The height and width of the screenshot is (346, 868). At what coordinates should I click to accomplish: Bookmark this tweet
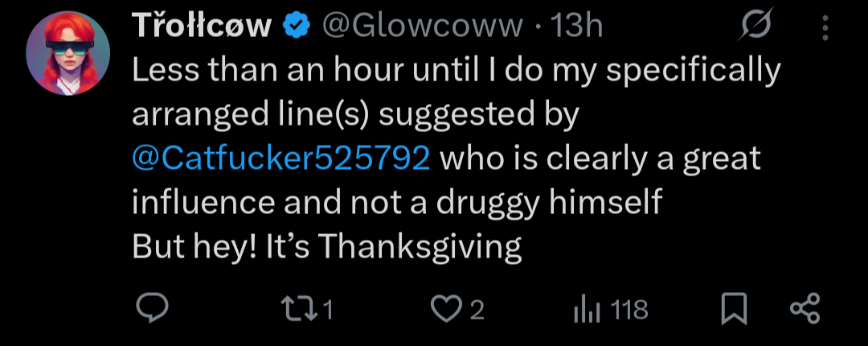pos(734,309)
